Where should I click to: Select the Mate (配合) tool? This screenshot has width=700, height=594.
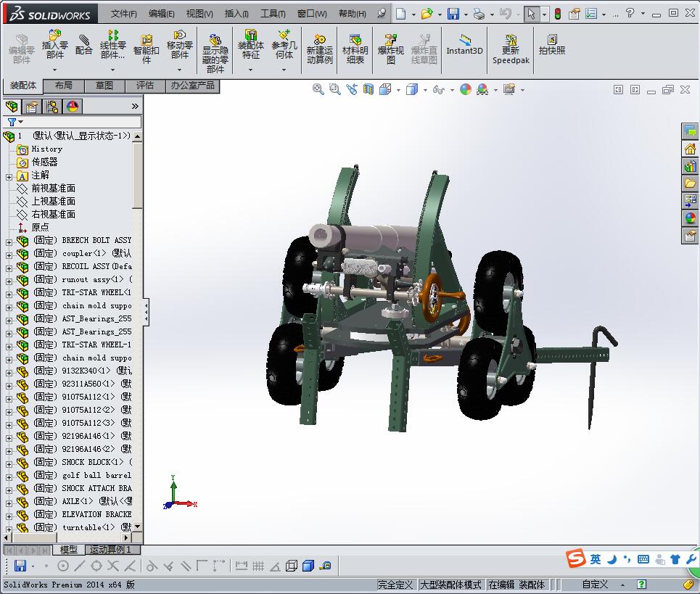pos(83,45)
